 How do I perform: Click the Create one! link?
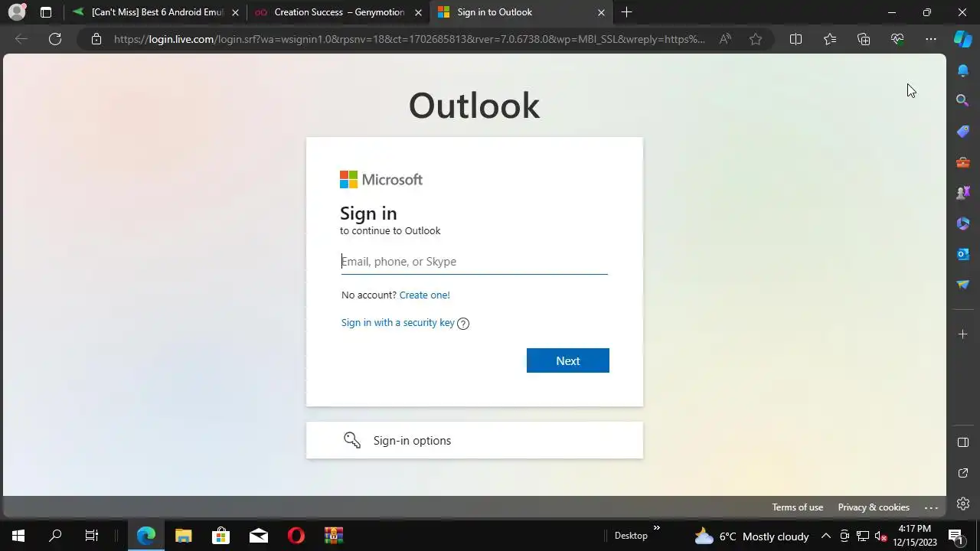click(x=424, y=295)
